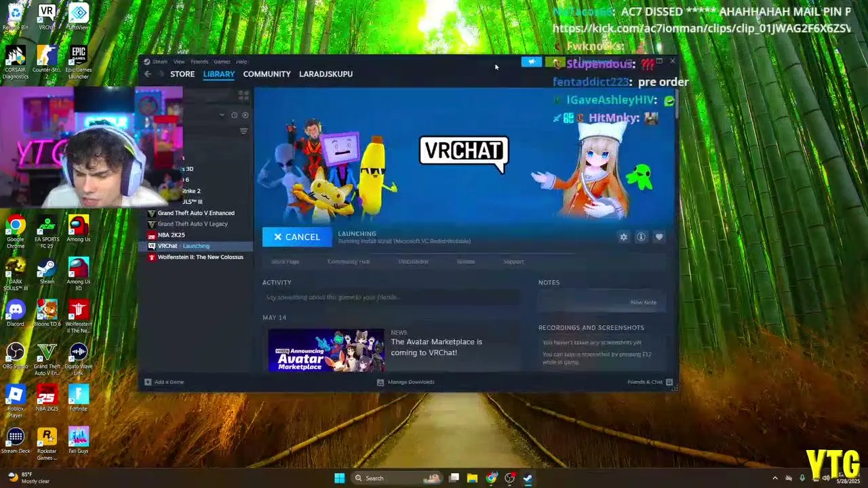868x488 pixels.
Task: Open Friends & Chat
Action: (x=650, y=382)
